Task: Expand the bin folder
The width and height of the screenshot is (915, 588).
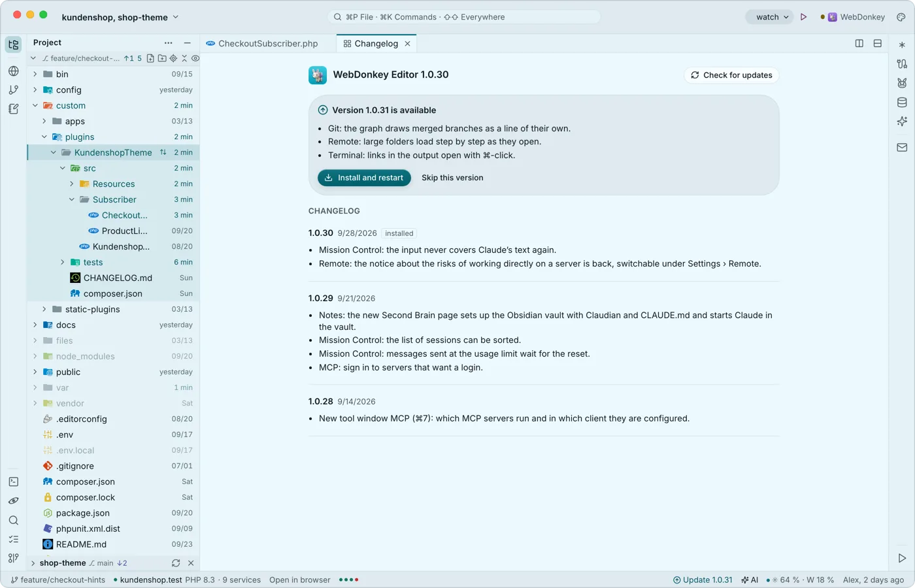Action: click(35, 74)
